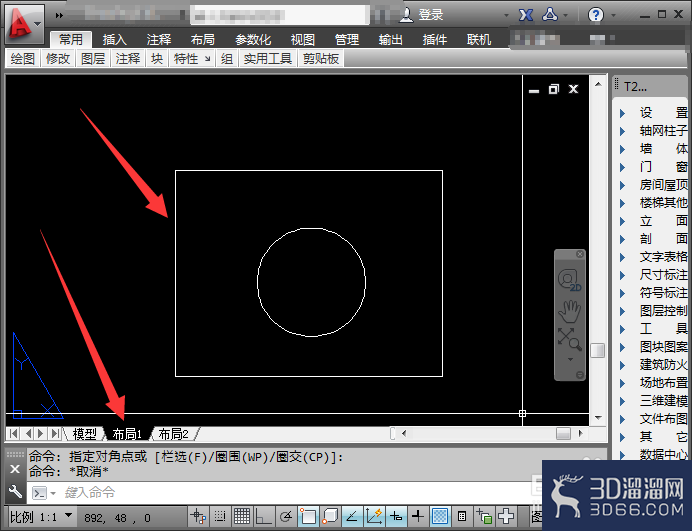Expand the 设置 tree item
This screenshot has height=531, width=692.
[622, 113]
